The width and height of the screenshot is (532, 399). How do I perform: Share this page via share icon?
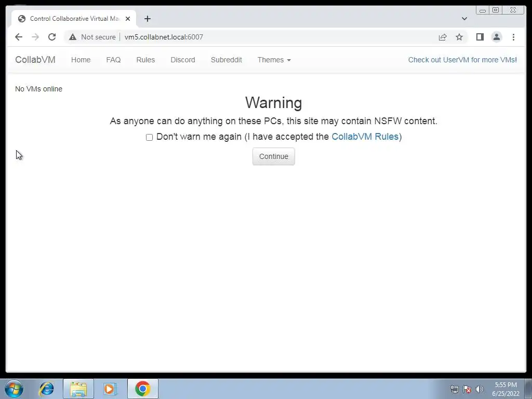(443, 37)
